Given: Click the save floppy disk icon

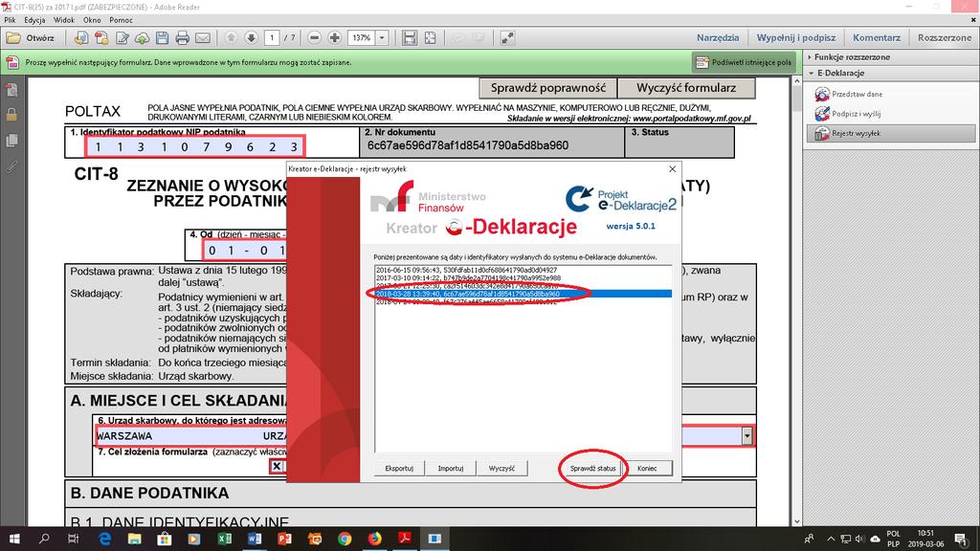Looking at the screenshot, I should pyautogui.click(x=162, y=38).
